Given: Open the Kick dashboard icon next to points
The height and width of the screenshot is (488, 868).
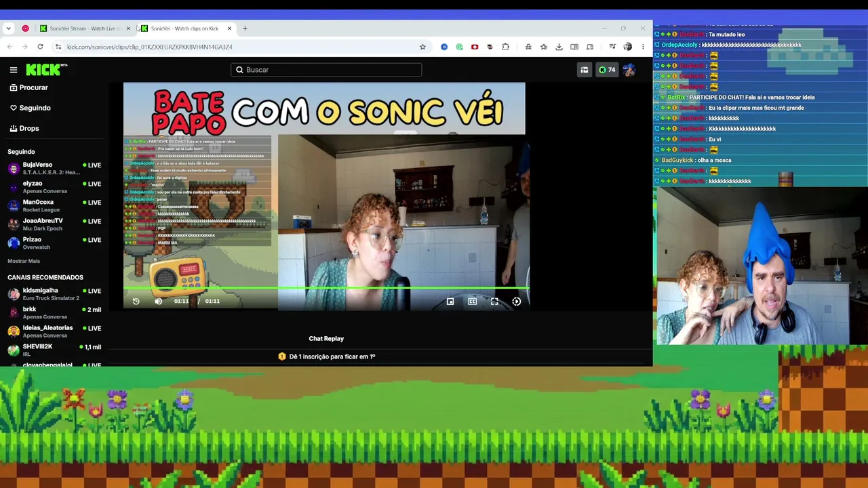Looking at the screenshot, I should tap(584, 70).
